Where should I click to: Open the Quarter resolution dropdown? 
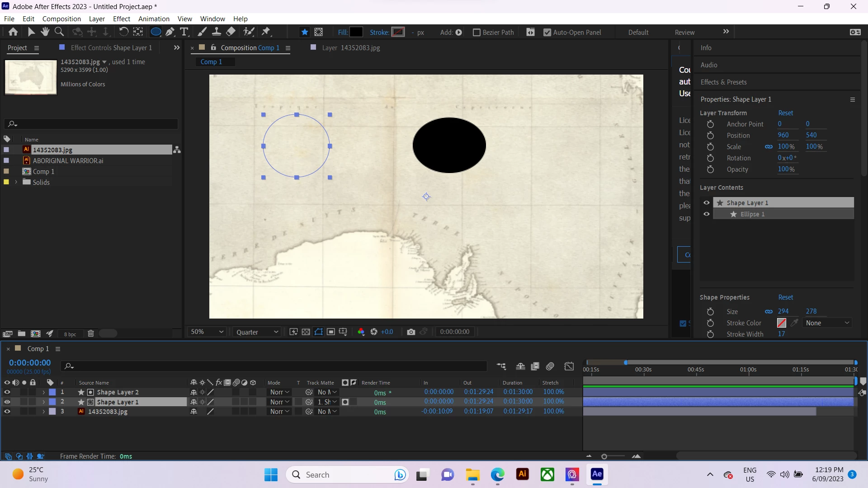click(x=257, y=332)
